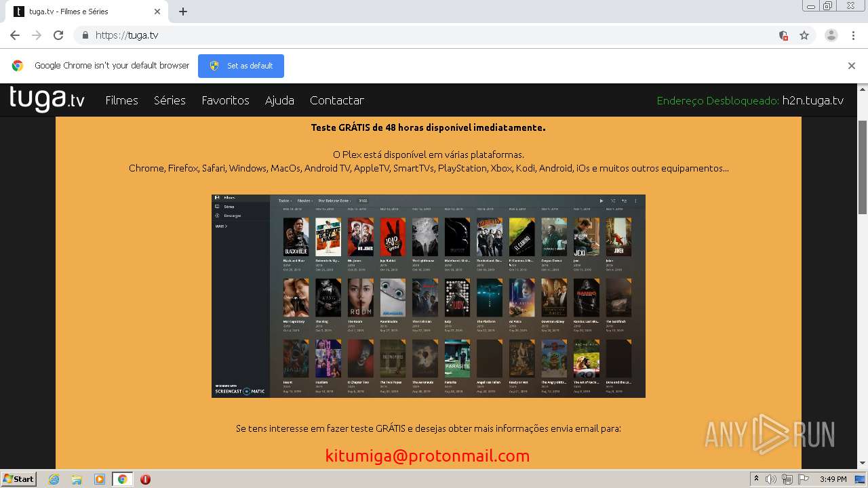This screenshot has height=488, width=868.
Task: Open the network tray icon
Action: (787, 479)
